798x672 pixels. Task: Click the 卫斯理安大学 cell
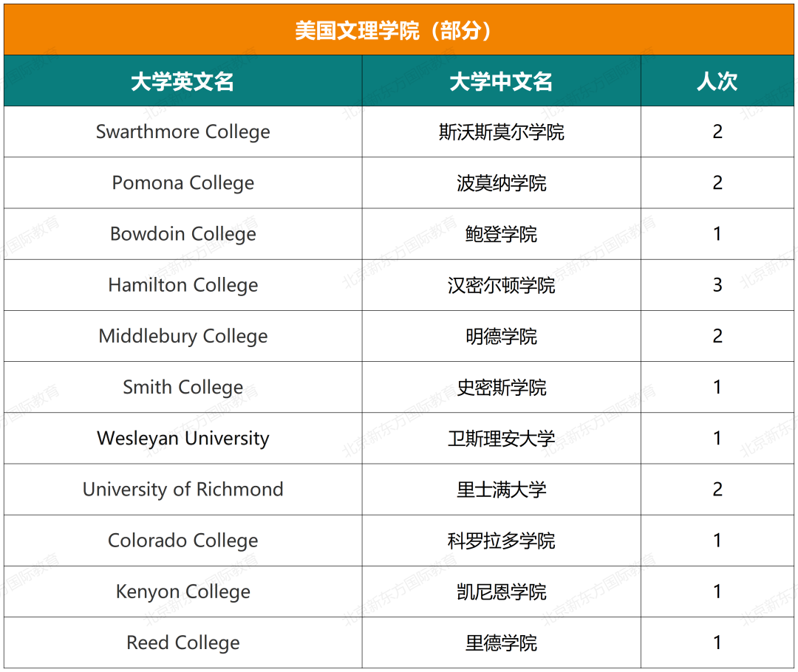click(x=501, y=438)
